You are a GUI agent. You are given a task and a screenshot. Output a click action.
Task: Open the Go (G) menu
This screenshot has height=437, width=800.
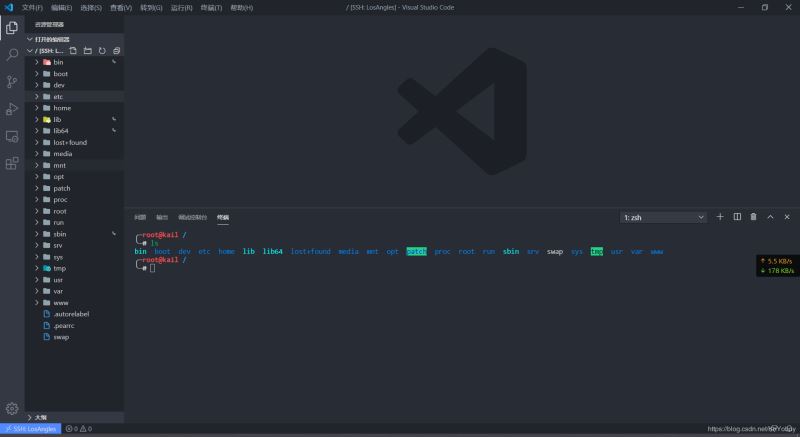coord(152,8)
